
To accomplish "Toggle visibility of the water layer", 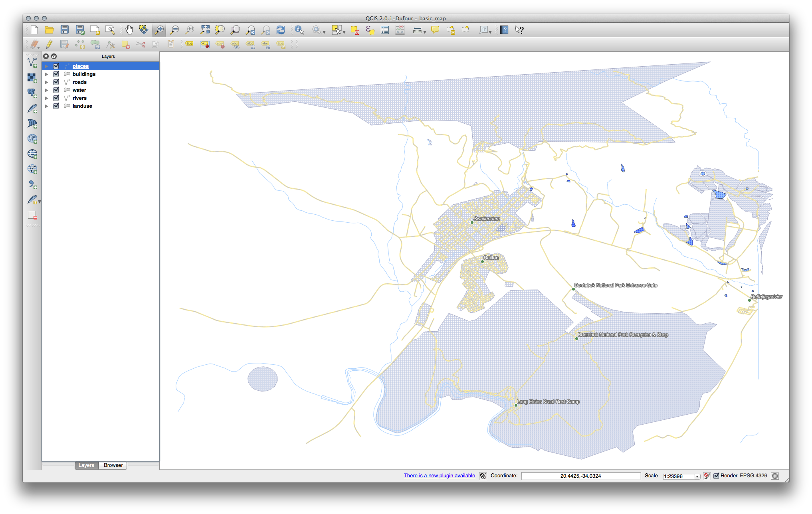I will click(x=55, y=90).
